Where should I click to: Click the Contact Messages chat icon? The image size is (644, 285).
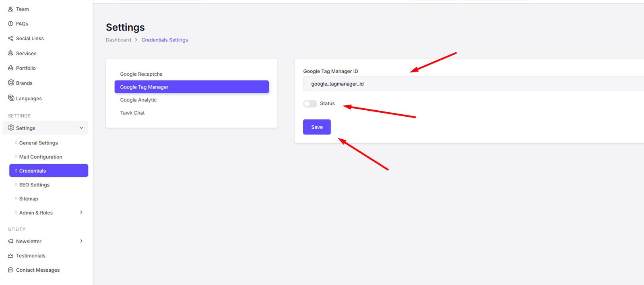click(x=11, y=270)
